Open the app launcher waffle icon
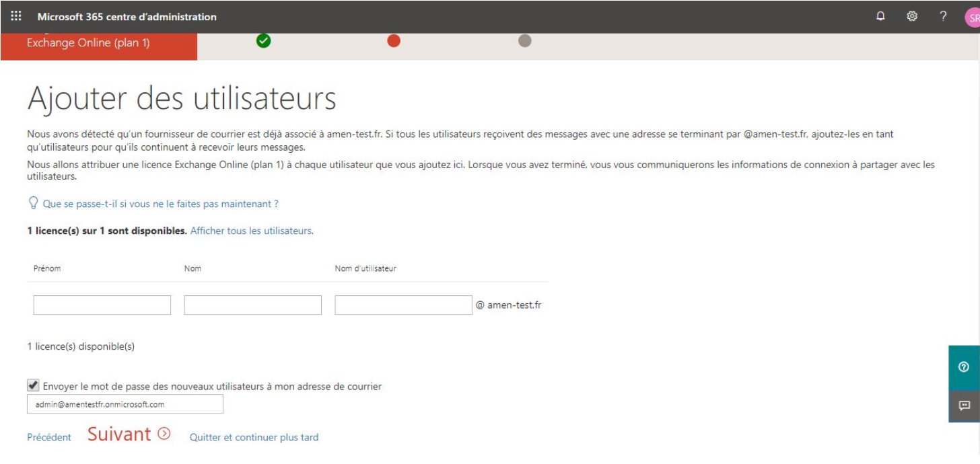This screenshot has width=980, height=464. 16,16
